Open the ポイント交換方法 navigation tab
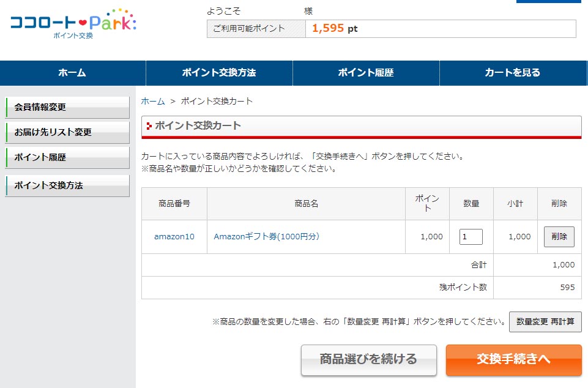This screenshot has height=388, width=588. (x=219, y=73)
